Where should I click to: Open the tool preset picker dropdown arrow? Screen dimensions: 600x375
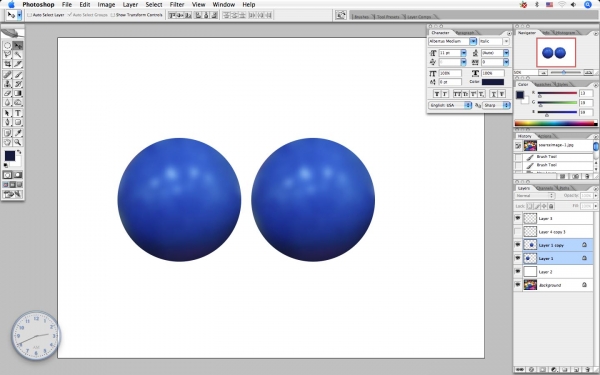pyautogui.click(x=19, y=15)
